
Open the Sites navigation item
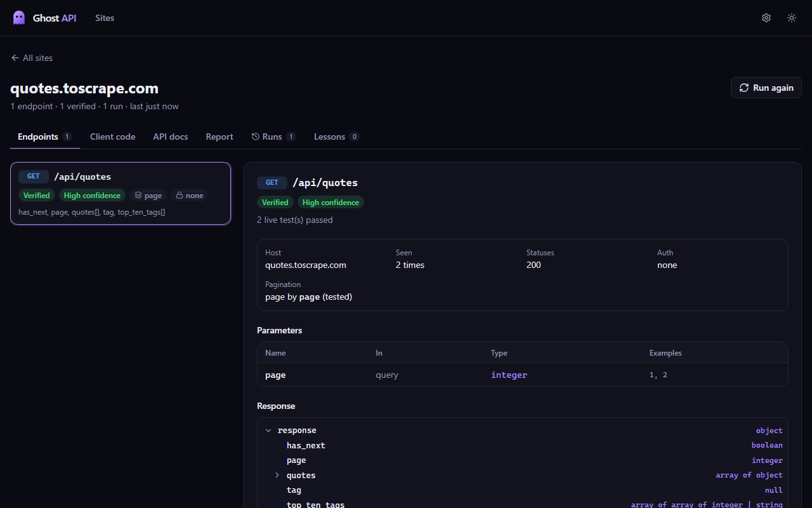[105, 18]
